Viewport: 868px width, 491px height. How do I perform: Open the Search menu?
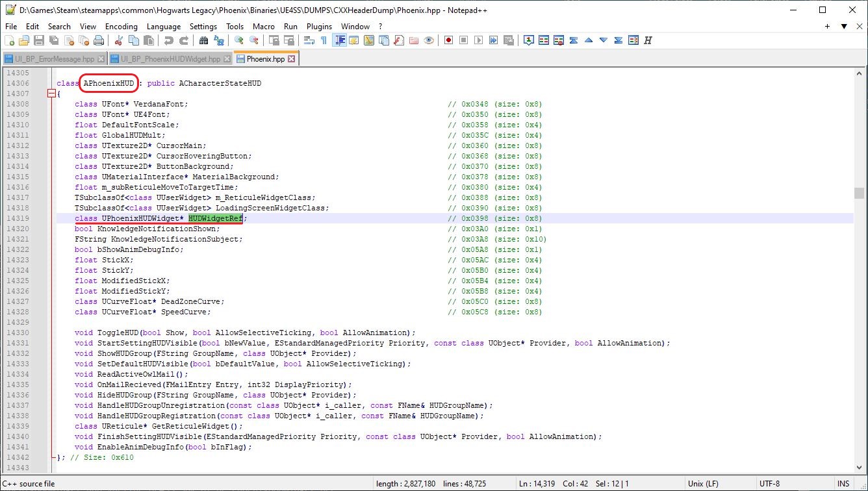(59, 27)
